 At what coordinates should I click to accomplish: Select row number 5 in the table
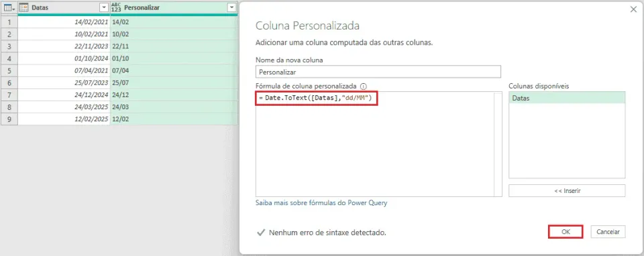[x=9, y=70]
